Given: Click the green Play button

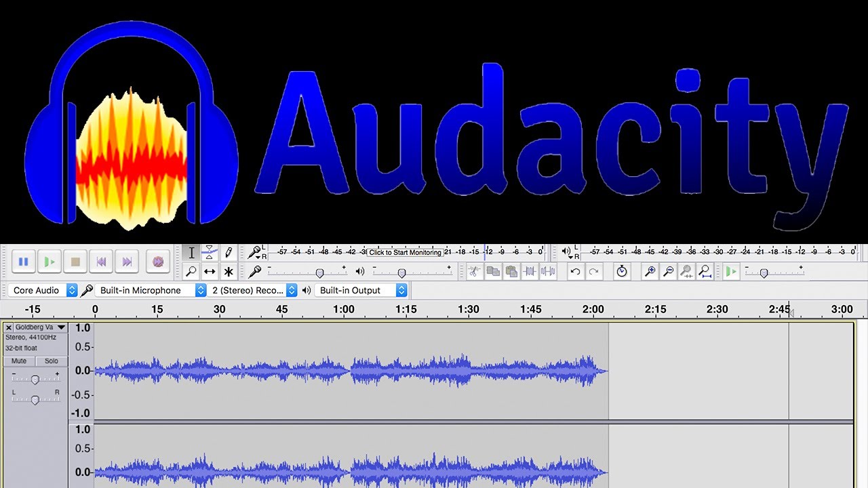Looking at the screenshot, I should [x=50, y=261].
